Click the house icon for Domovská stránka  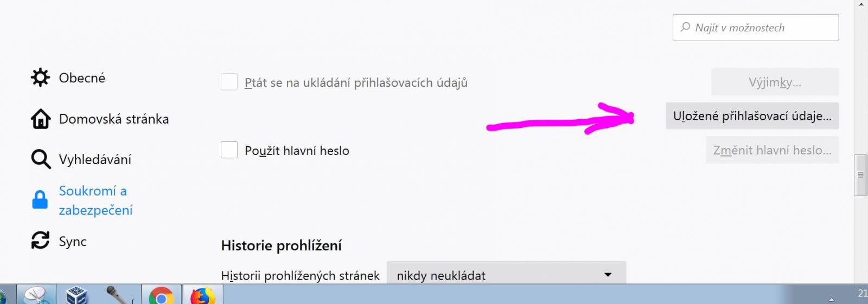[41, 119]
